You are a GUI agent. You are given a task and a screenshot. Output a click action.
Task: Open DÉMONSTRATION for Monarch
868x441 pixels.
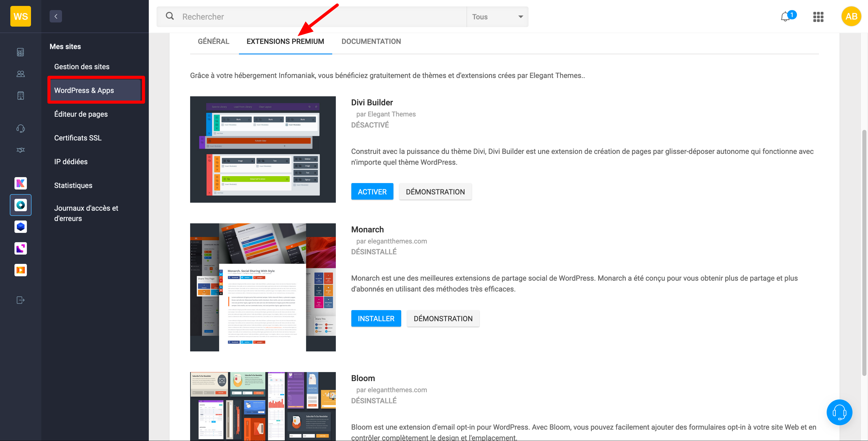[x=443, y=318]
